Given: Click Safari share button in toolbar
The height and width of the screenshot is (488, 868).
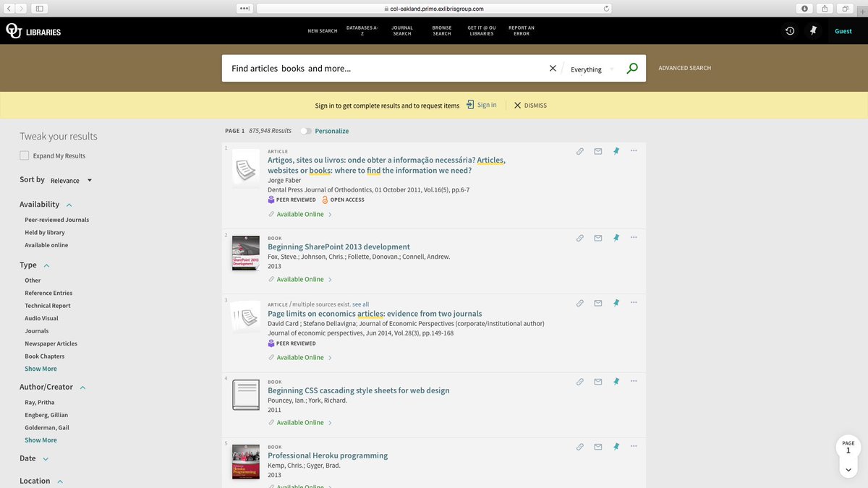Looking at the screenshot, I should point(825,9).
